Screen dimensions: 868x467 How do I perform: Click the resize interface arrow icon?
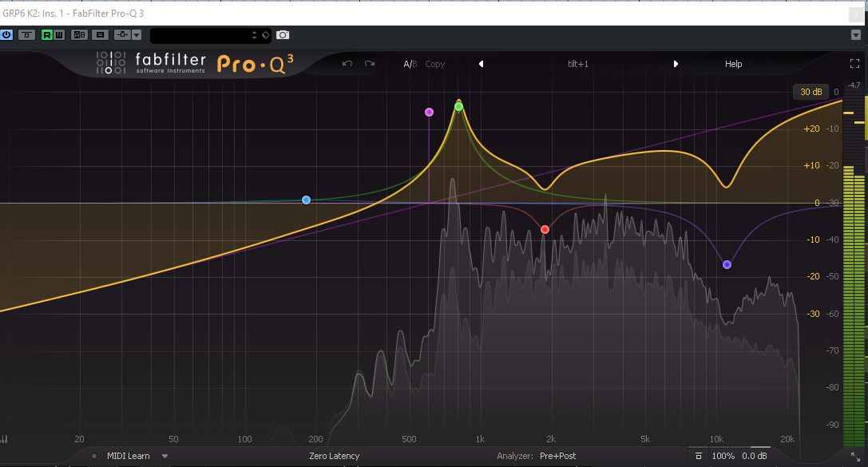click(x=855, y=457)
